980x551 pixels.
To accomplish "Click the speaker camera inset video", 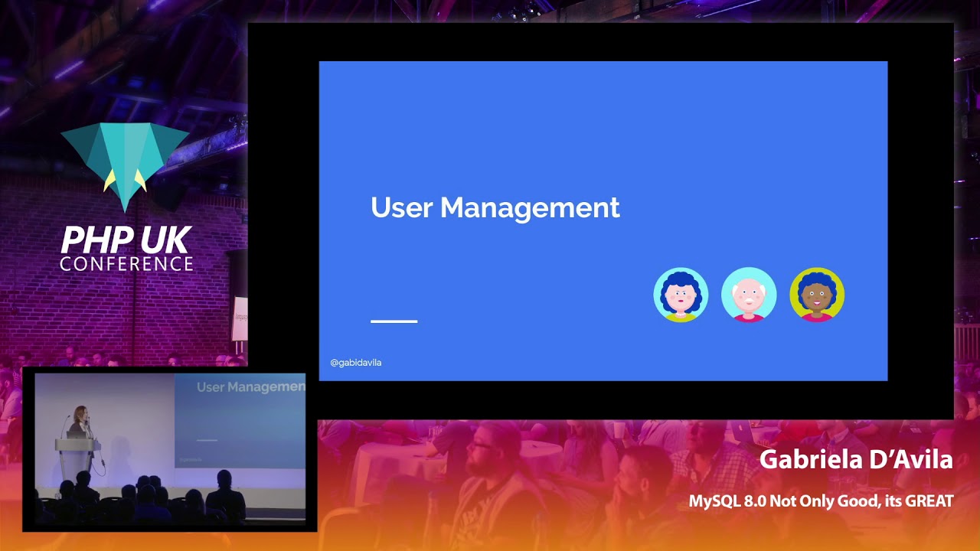I will (x=170, y=449).
